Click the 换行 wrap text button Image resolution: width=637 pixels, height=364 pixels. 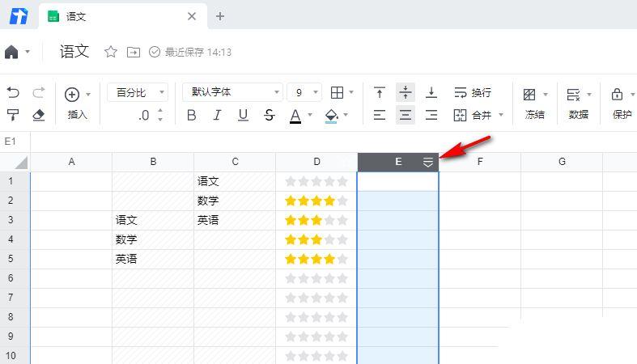click(x=472, y=92)
